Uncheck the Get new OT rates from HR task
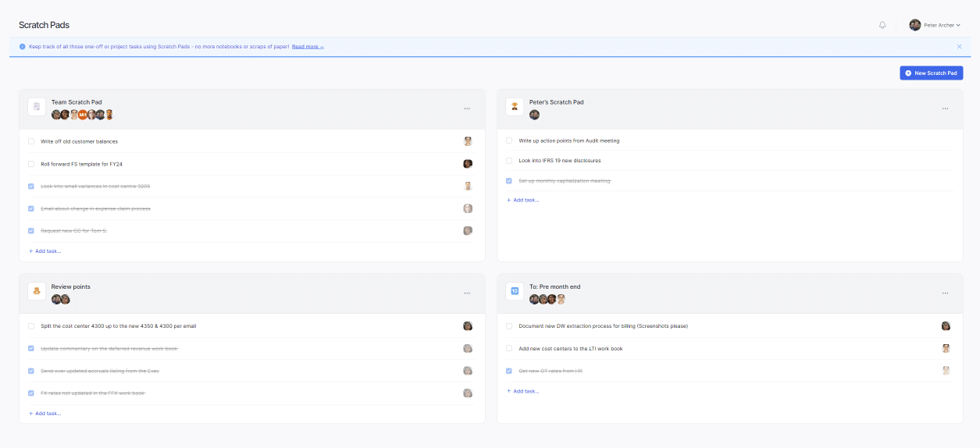Image resolution: width=980 pixels, height=448 pixels. click(509, 372)
